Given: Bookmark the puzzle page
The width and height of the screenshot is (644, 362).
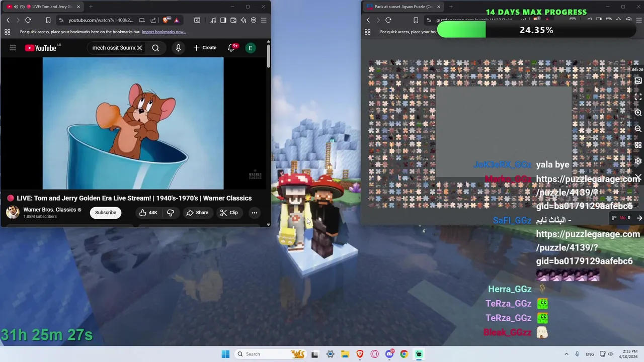Looking at the screenshot, I should (x=416, y=20).
